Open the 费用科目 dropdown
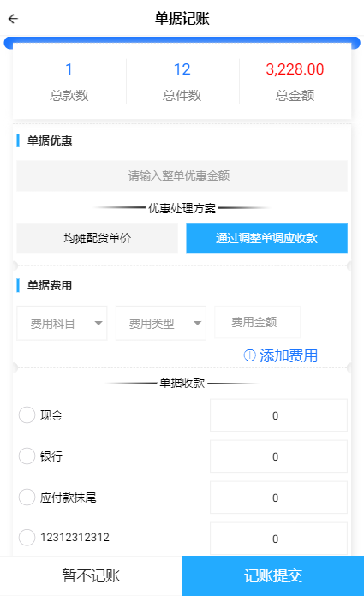This screenshot has width=364, height=596. coord(62,323)
